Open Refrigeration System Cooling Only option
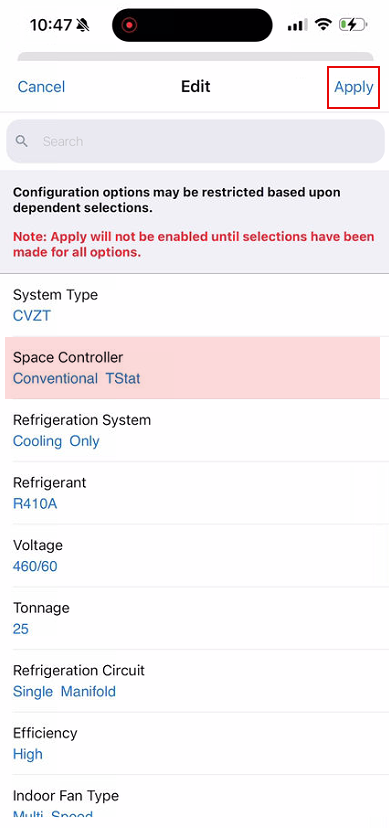The image size is (389, 828). (194, 430)
